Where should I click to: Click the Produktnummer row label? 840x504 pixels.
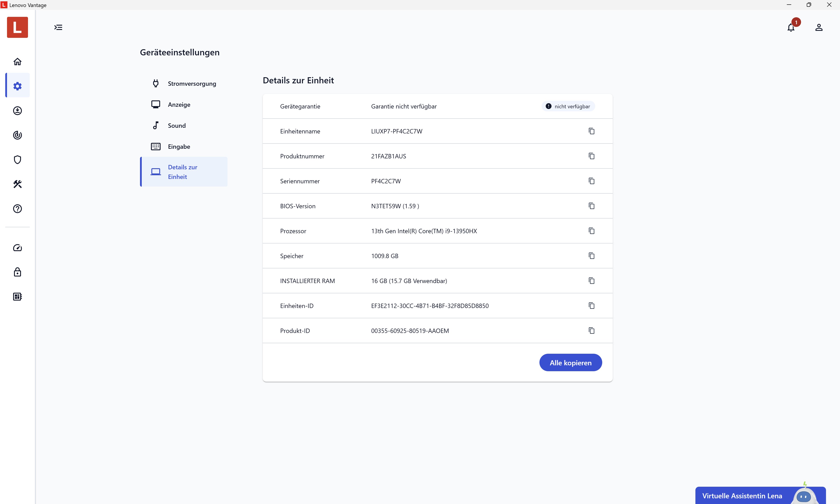(x=302, y=156)
